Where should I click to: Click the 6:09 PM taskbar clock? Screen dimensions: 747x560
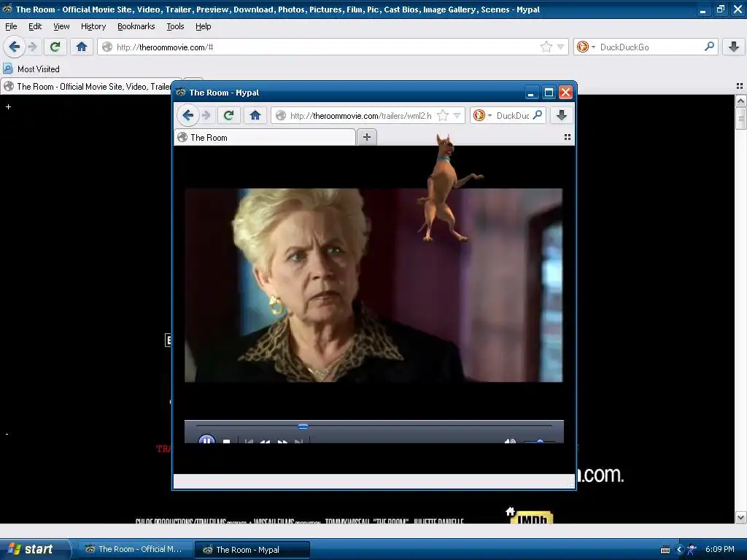(x=720, y=550)
